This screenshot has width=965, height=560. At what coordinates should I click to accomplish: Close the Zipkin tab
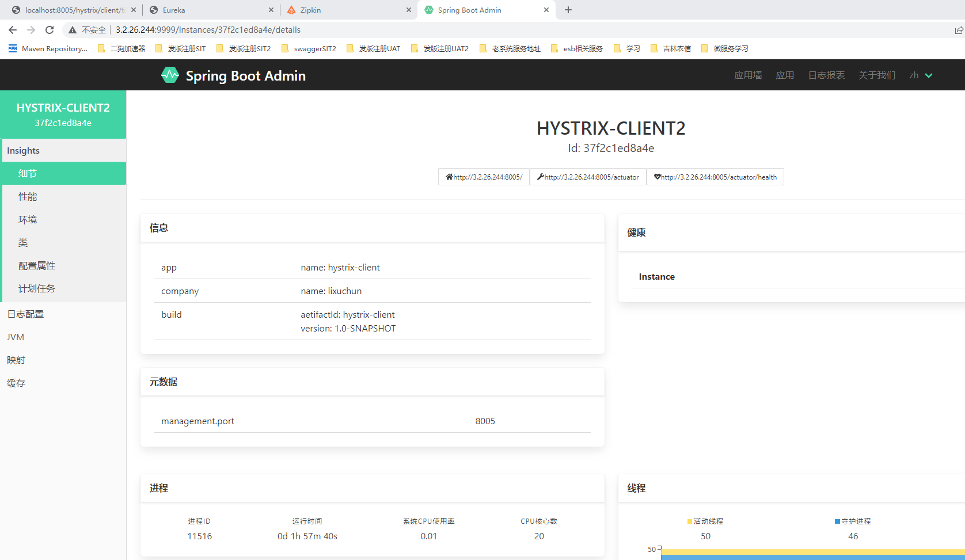pyautogui.click(x=409, y=10)
